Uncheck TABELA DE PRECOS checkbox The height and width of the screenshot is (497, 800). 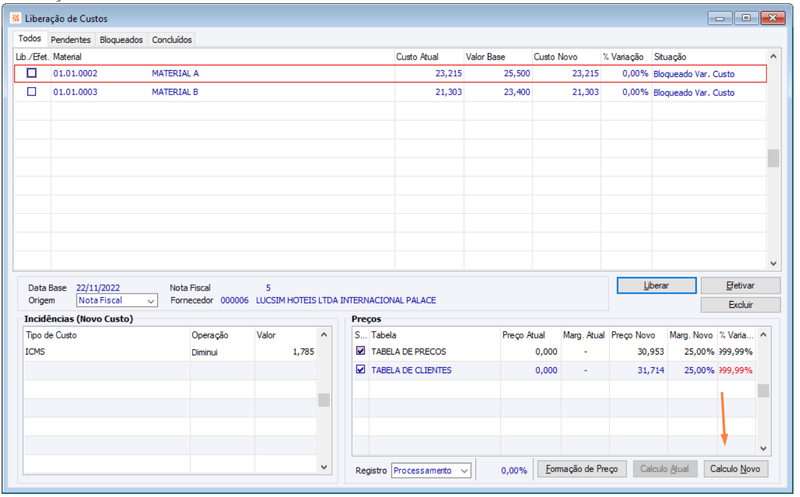(x=361, y=351)
